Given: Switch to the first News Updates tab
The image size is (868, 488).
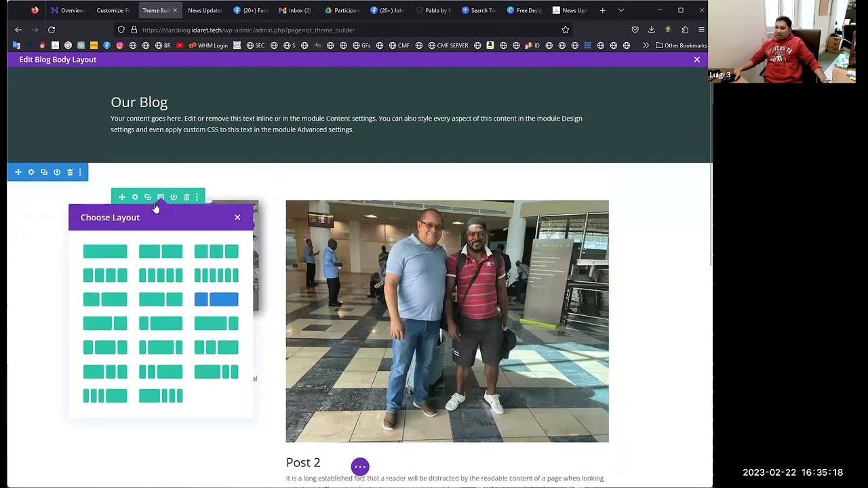Looking at the screenshot, I should click(204, 10).
